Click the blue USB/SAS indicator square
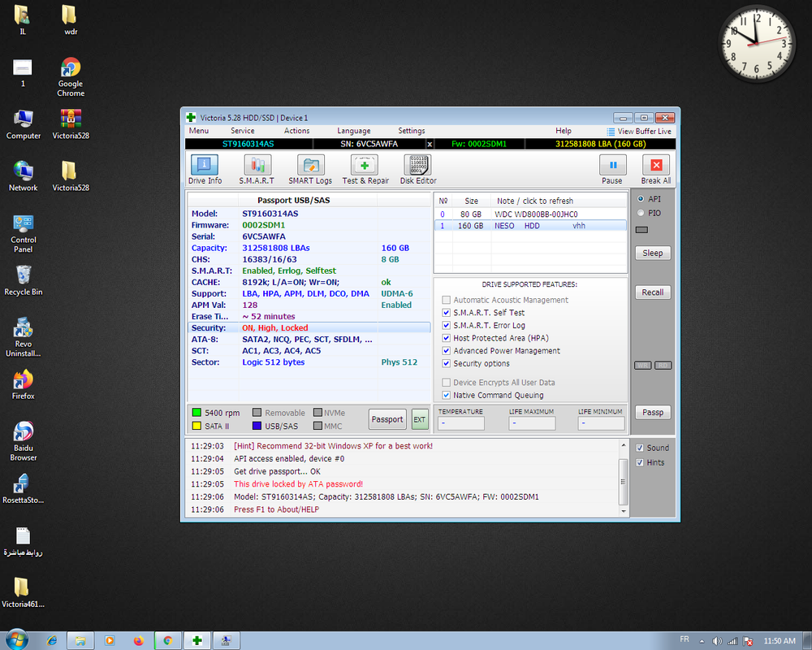The image size is (812, 650). pos(257,426)
